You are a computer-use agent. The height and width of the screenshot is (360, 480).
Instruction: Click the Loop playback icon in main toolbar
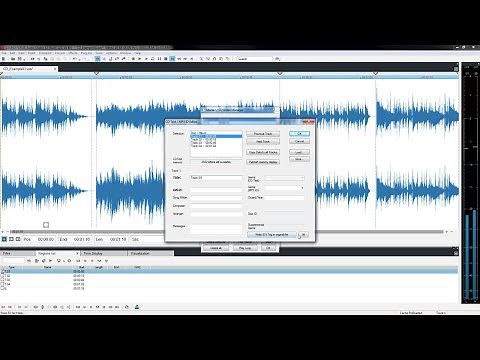point(153,59)
